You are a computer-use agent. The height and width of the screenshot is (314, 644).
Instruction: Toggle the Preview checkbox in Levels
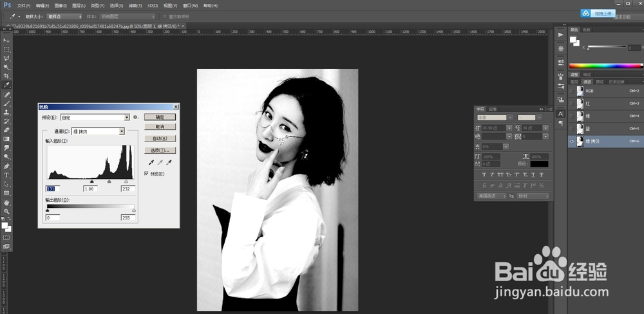[147, 174]
